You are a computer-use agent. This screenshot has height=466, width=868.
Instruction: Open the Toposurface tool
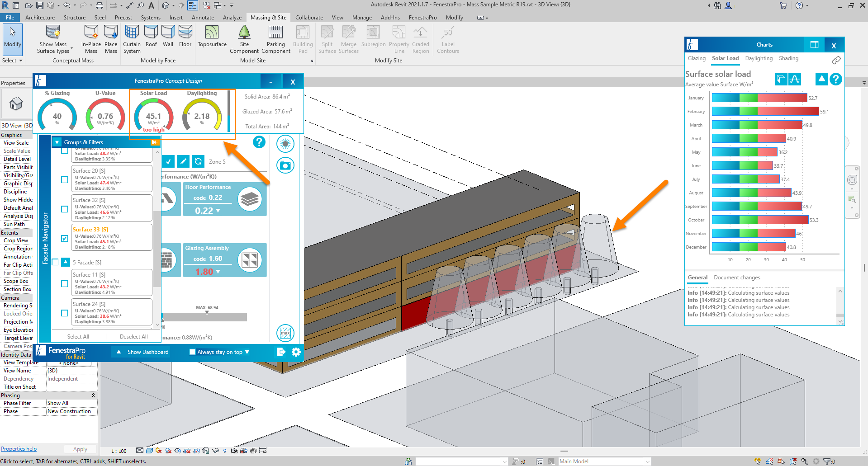212,36
